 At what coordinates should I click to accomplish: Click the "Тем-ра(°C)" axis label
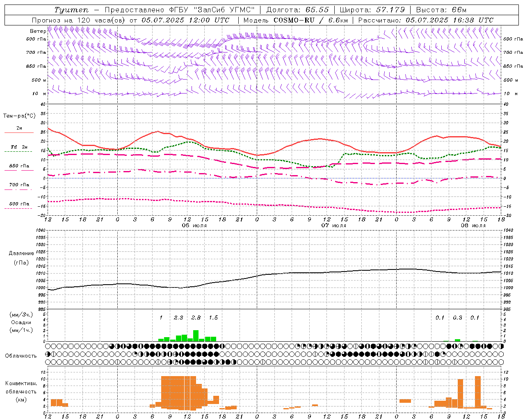pos(19,116)
